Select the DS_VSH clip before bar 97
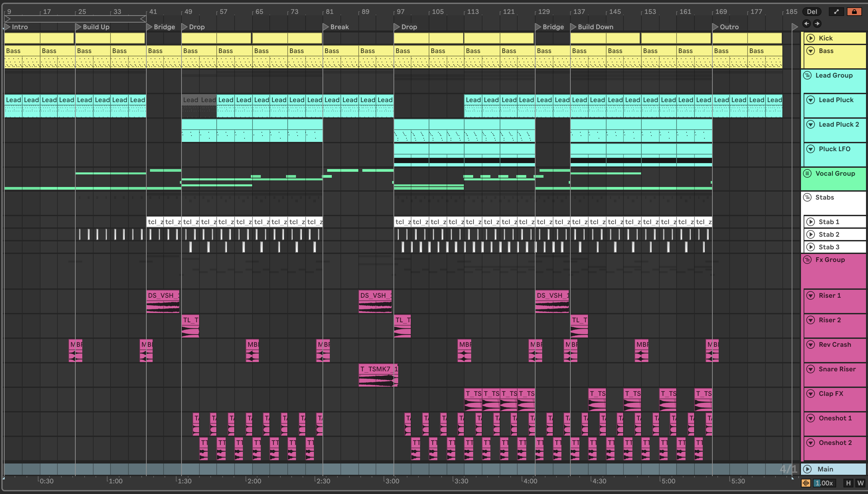Screen dimensions: 868x494 point(375,301)
